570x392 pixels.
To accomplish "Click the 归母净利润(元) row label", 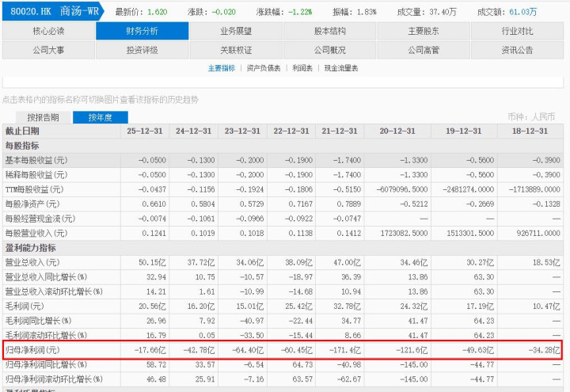I will click(x=32, y=349).
